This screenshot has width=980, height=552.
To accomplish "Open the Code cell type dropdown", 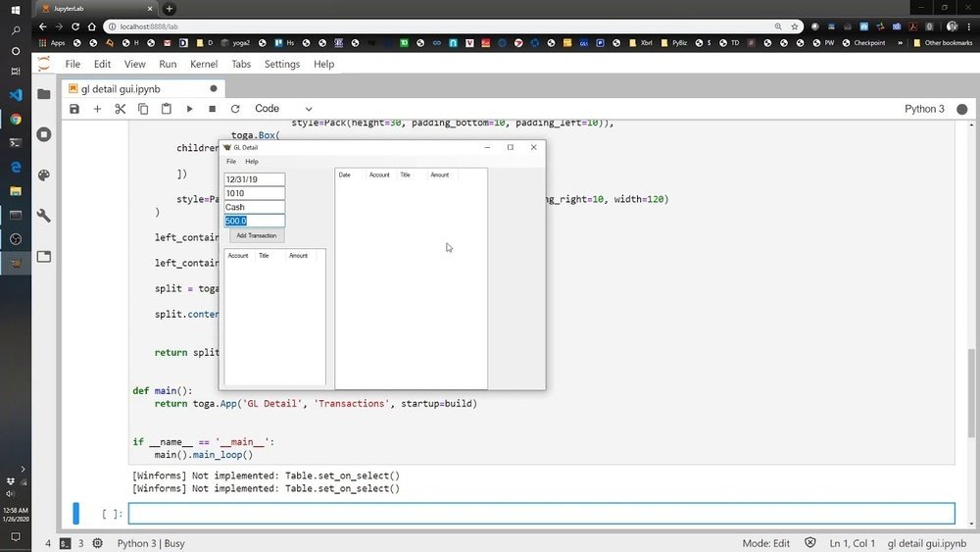I will click(x=283, y=109).
